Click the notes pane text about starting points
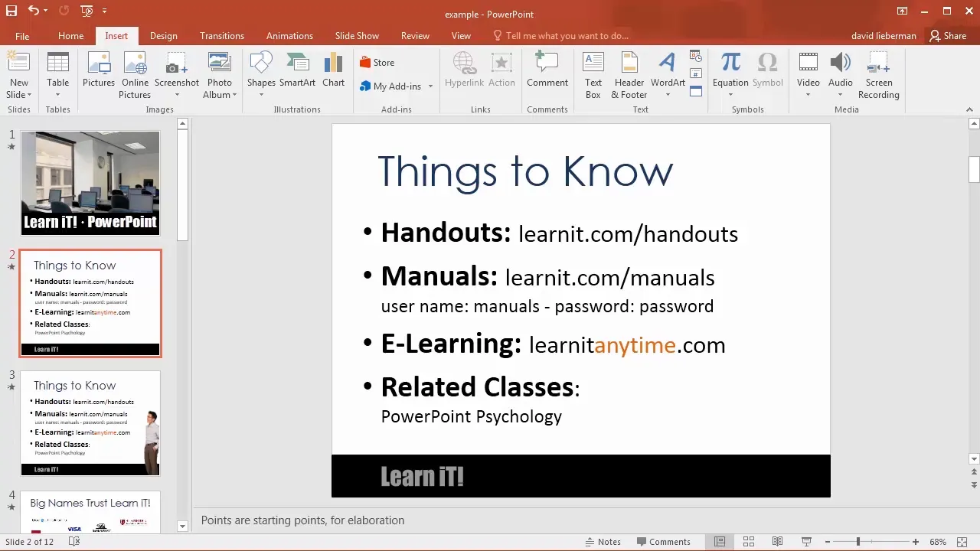 [302, 520]
